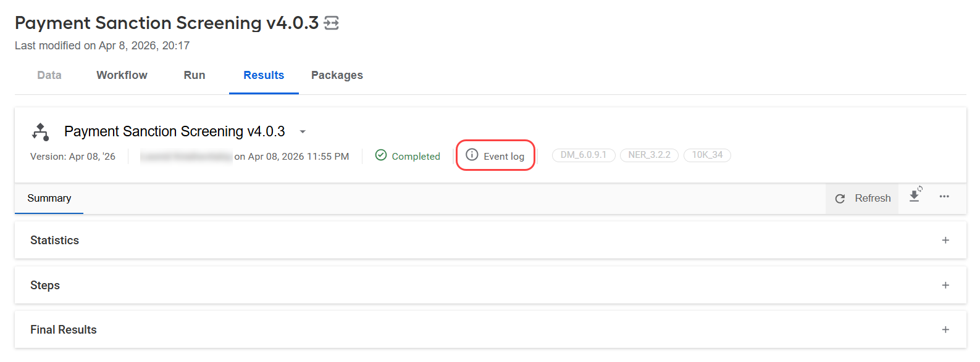Switch to the Workflow tab
The width and height of the screenshot is (980, 362).
click(122, 75)
